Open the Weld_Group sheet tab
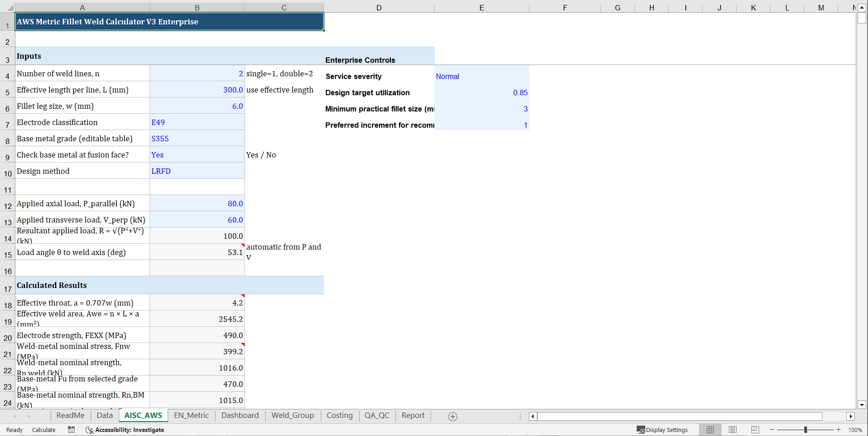This screenshot has height=436, width=868. 292,416
